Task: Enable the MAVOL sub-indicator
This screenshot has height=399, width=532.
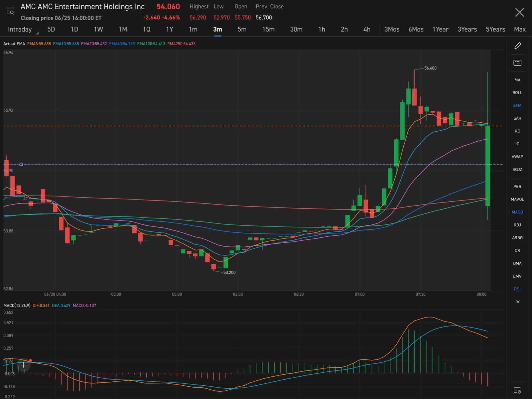Action: tap(517, 199)
